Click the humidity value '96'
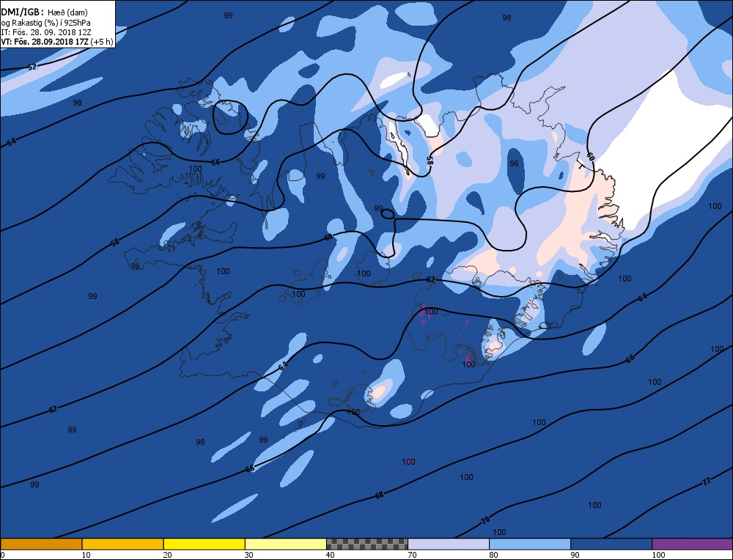 (x=515, y=163)
